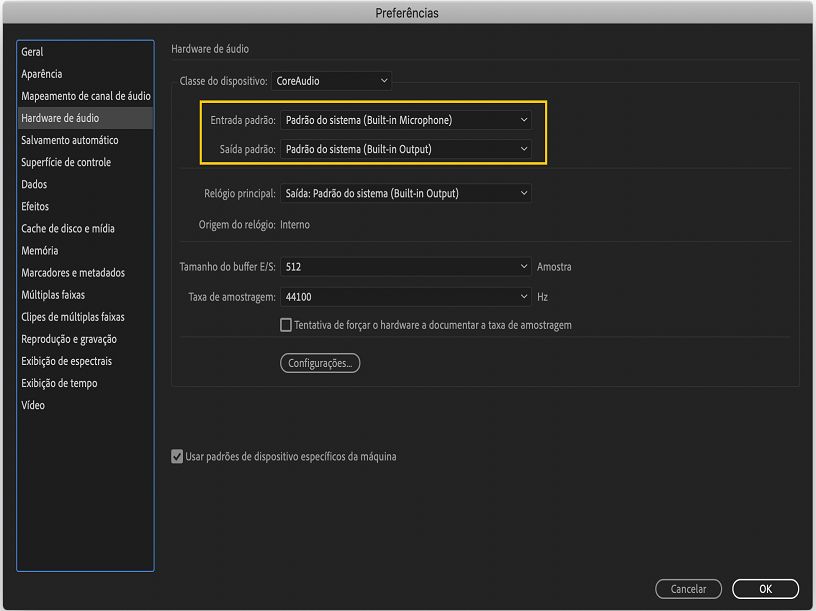Confirm preferences with the OK button
This screenshot has height=611, width=816.
click(x=765, y=589)
